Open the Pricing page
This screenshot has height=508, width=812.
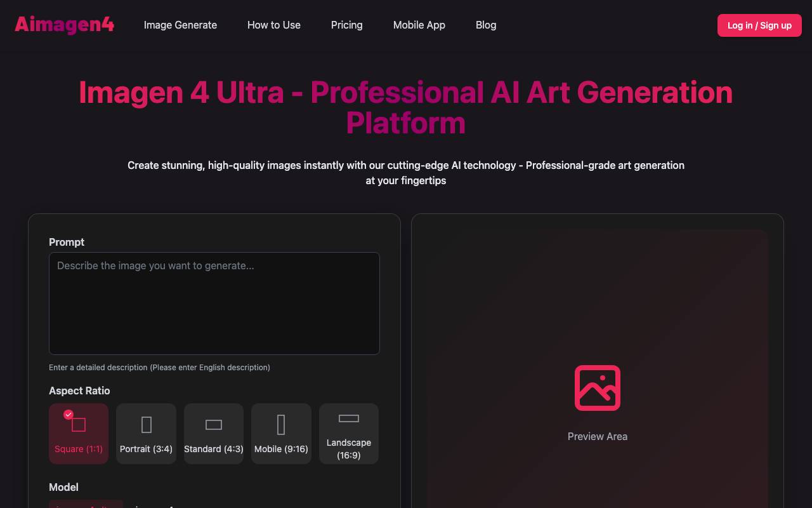click(x=347, y=25)
